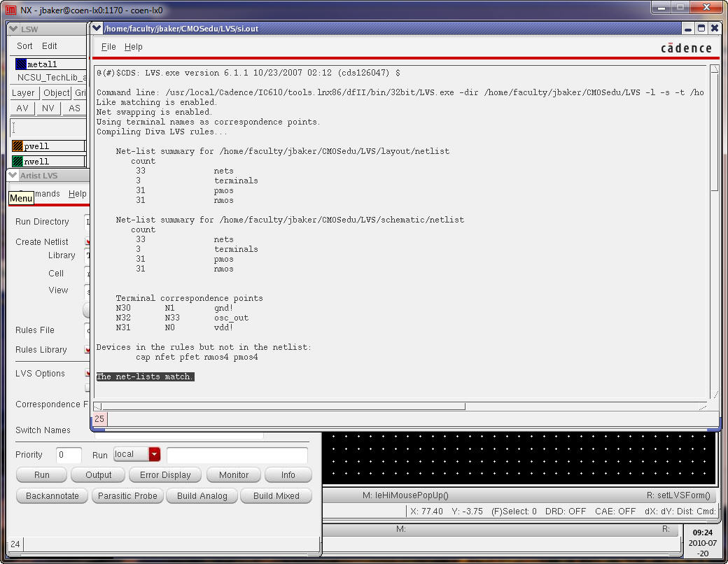
Task: Toggle the Create Netlist checkbox
Action: (87, 242)
